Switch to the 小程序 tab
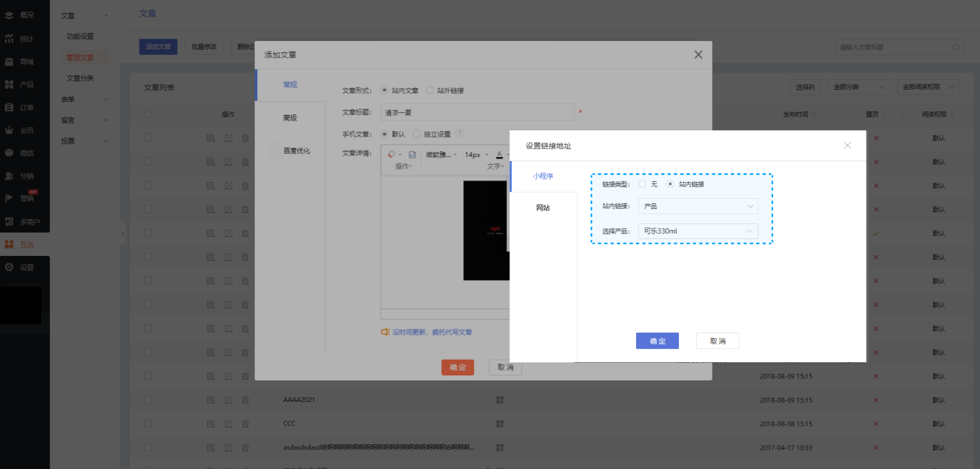The height and width of the screenshot is (469, 980). point(543,176)
